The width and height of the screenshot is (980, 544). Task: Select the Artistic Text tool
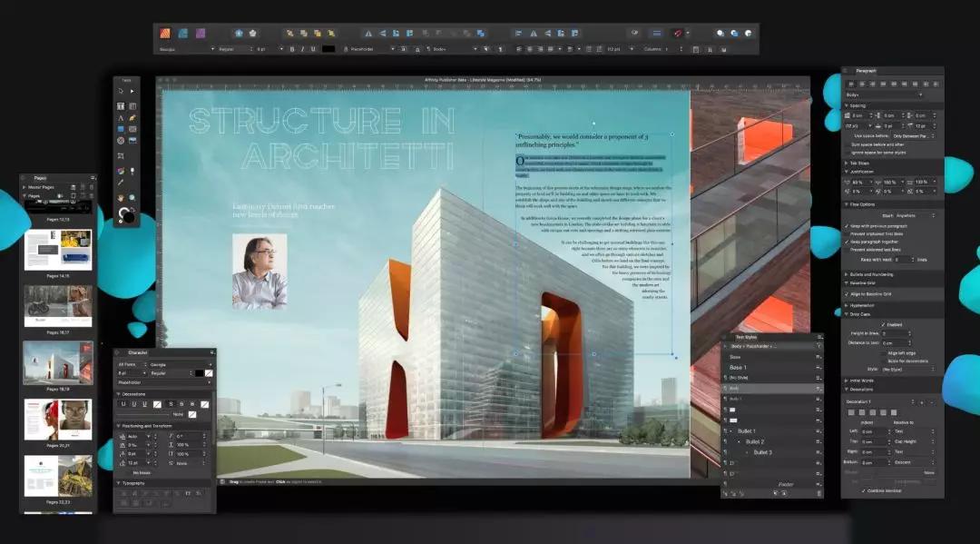120,118
